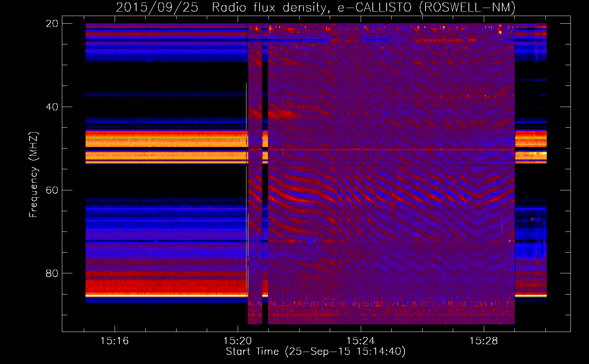589x364 pixels.
Task: Click the frequency tick label '20'
Action: pyautogui.click(x=52, y=24)
